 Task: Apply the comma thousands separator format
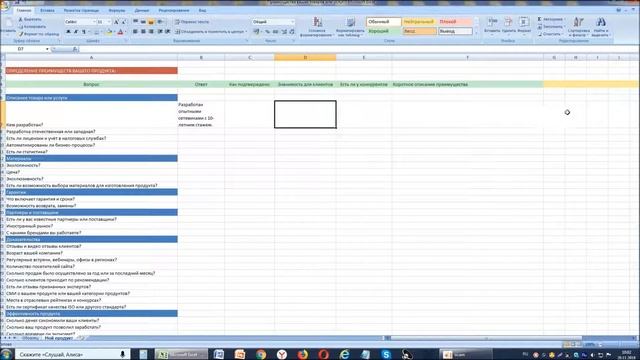pyautogui.click(x=276, y=31)
